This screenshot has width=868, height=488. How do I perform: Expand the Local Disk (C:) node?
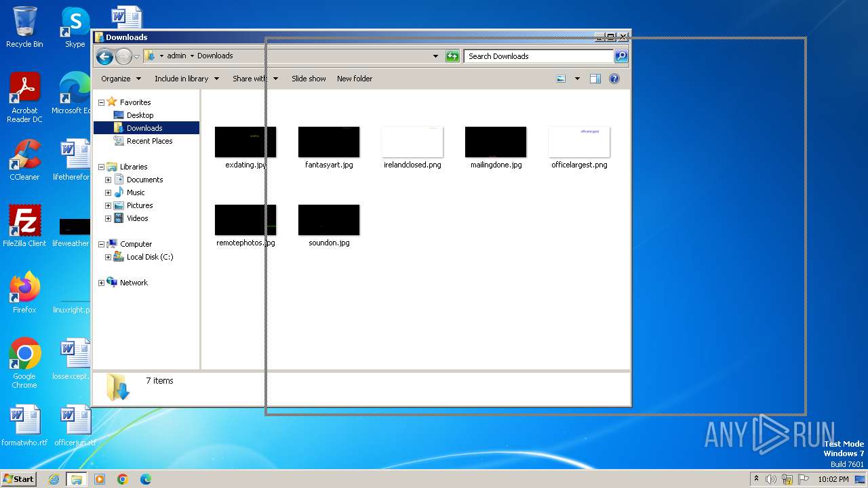pos(108,257)
